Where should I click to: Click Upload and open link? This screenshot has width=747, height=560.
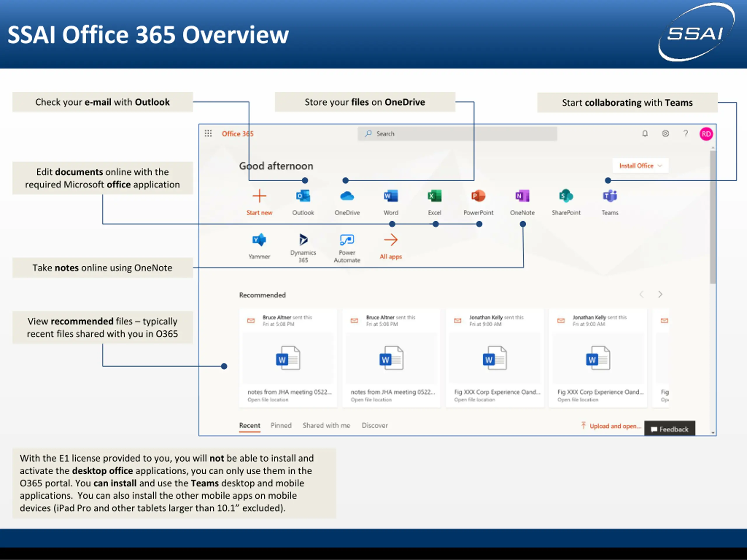coord(611,426)
